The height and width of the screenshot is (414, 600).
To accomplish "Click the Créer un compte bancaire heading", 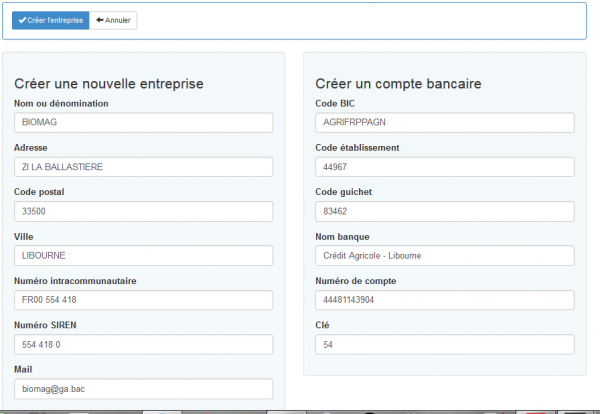I will point(398,83).
